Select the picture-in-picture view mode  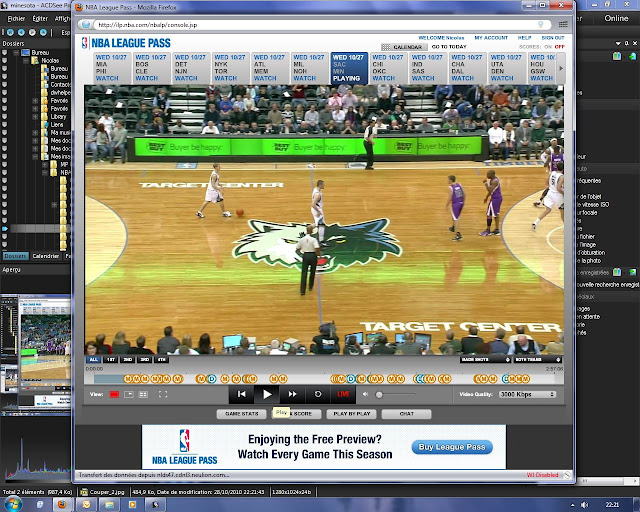(x=129, y=394)
